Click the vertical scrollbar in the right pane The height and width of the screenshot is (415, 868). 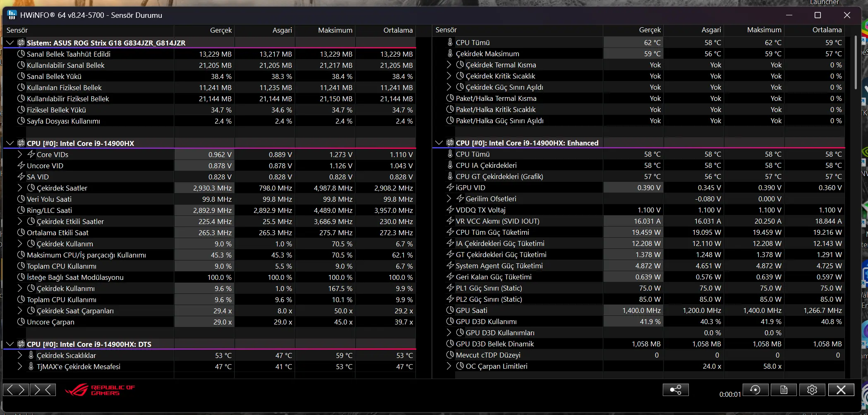[x=856, y=63]
